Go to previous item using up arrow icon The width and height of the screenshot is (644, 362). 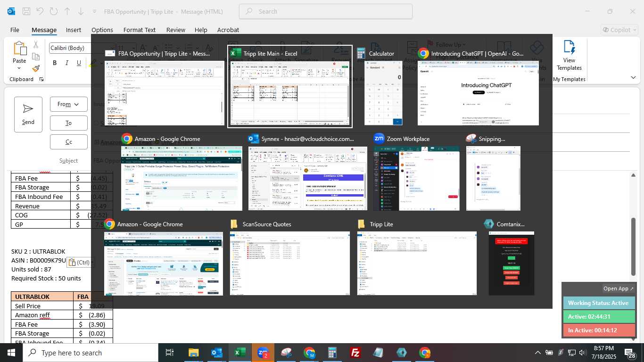67,11
